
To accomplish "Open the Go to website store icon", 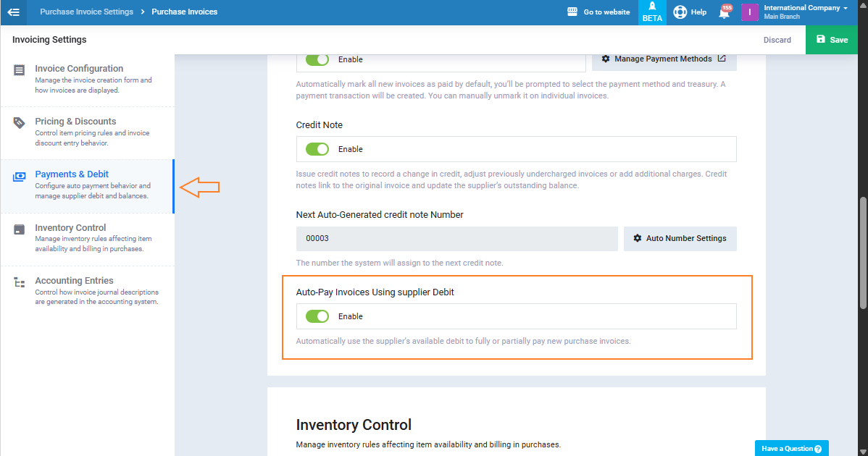I will (572, 12).
